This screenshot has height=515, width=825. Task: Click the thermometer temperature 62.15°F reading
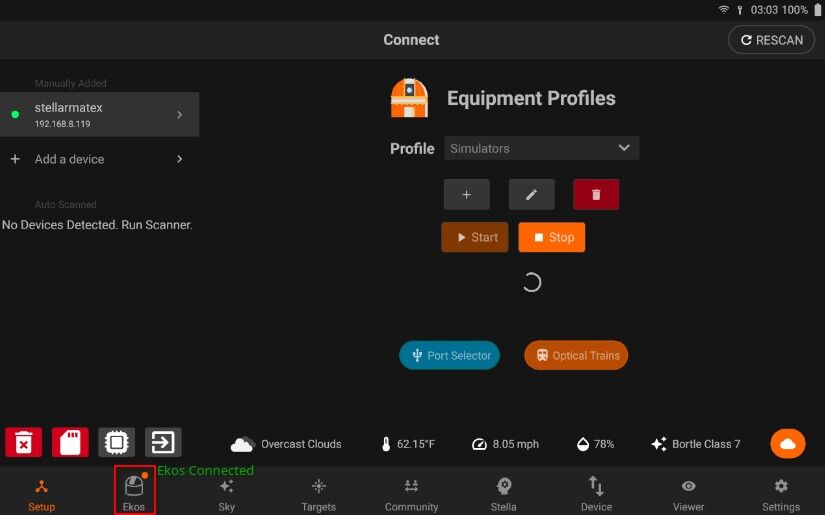point(408,444)
